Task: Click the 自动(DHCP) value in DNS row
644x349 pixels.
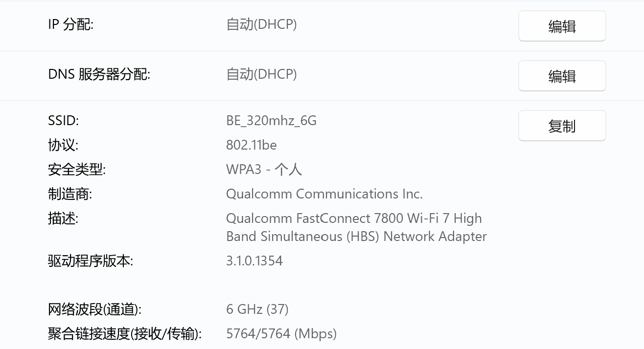Action: pos(261,74)
